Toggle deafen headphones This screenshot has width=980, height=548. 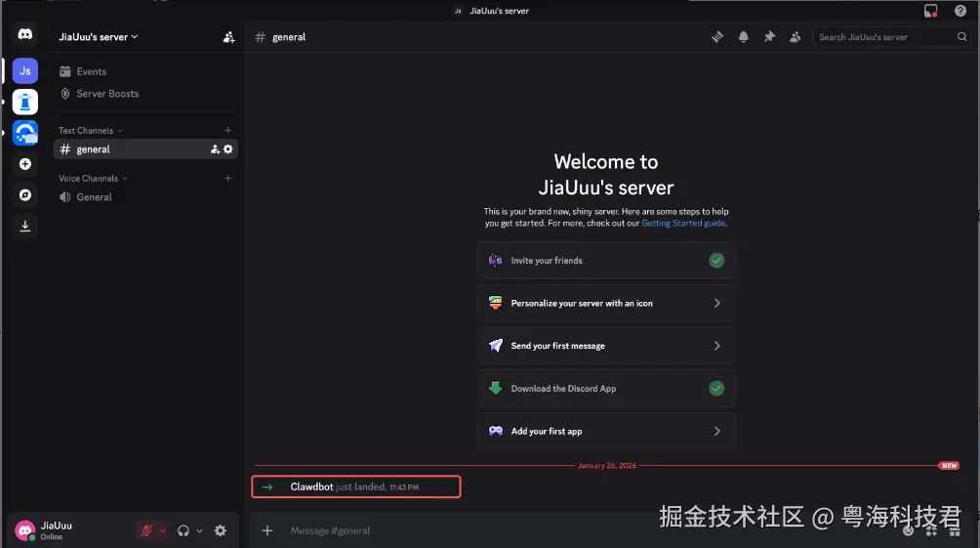coord(184,530)
